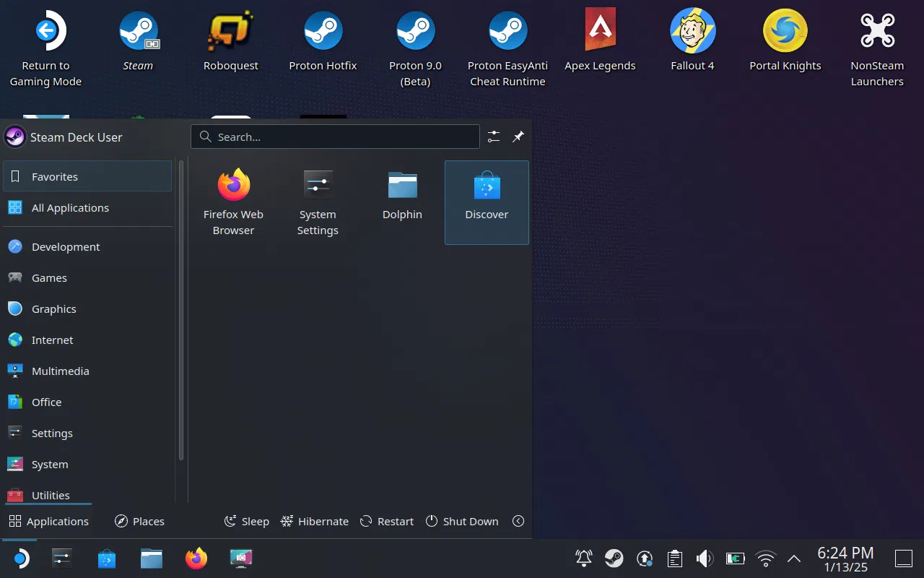Select the Roboquest desktop icon
This screenshot has height=578, width=924.
(231, 42)
